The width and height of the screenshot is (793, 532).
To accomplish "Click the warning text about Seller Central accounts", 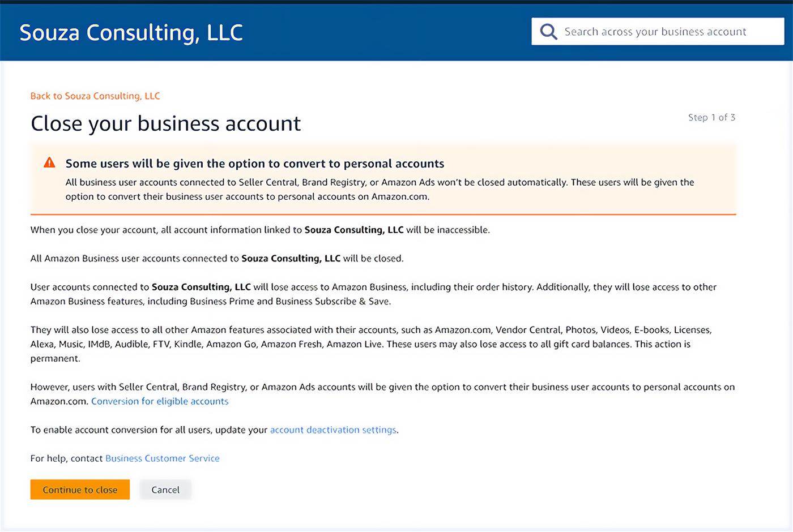I will (380, 189).
